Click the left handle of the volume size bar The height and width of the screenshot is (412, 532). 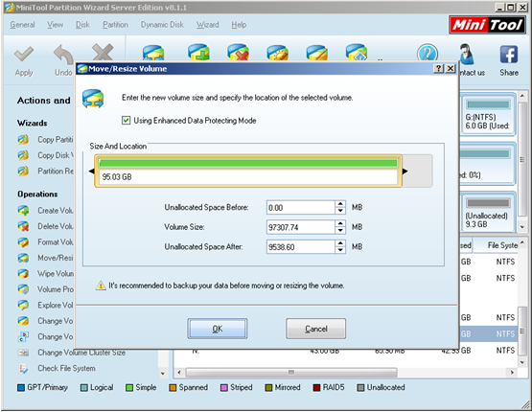[92, 172]
